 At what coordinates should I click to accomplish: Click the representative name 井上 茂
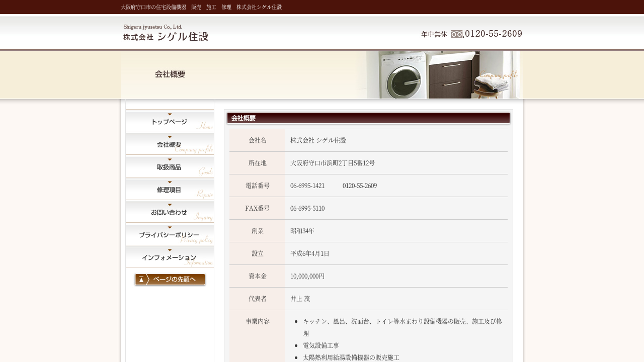[x=300, y=299]
